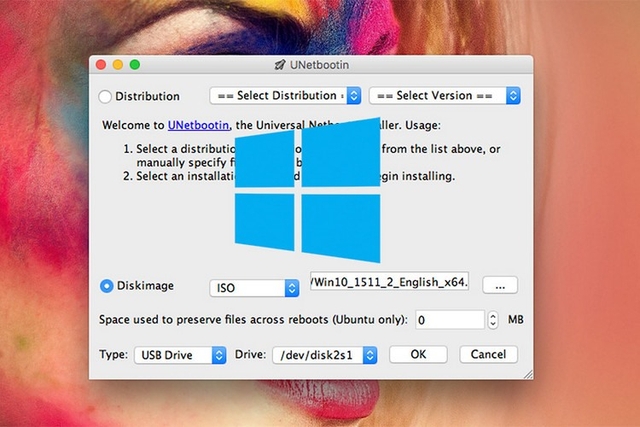Click the Cancel button
Image resolution: width=640 pixels, height=427 pixels.
pyautogui.click(x=489, y=354)
